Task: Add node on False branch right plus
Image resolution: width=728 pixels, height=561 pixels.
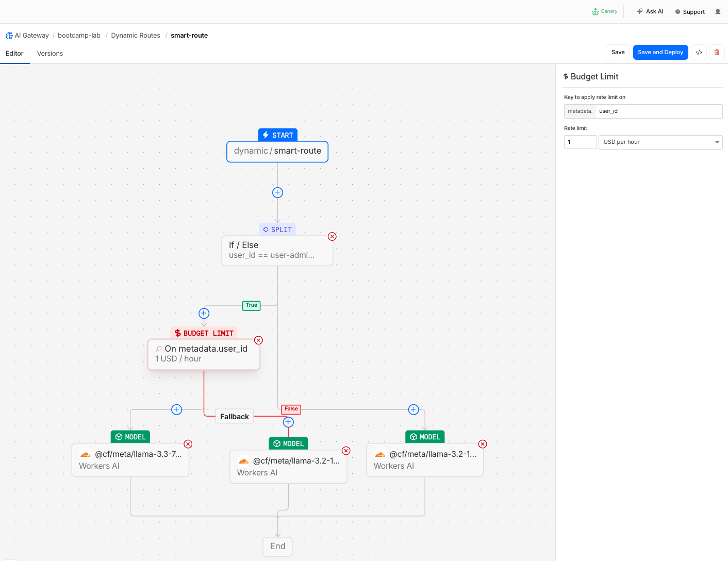Action: pos(413,409)
